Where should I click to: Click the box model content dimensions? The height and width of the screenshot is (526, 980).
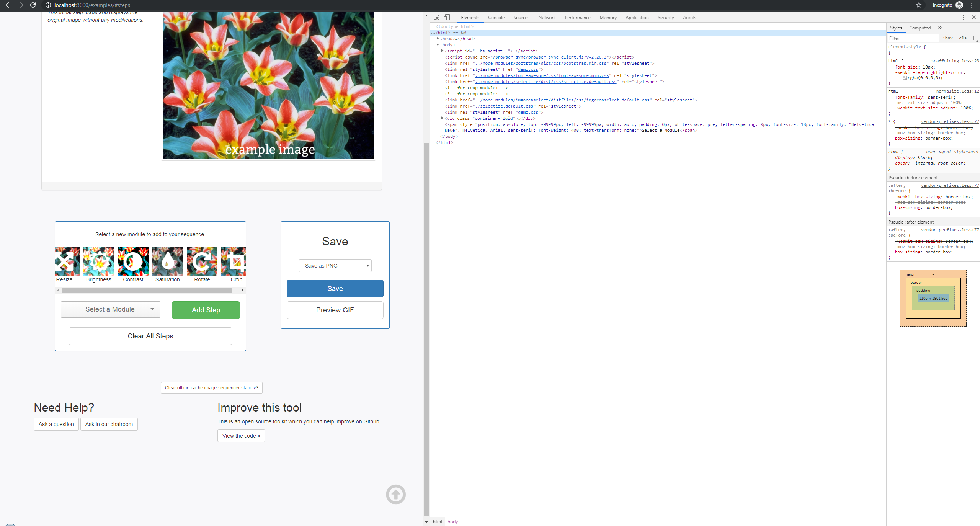(x=933, y=298)
